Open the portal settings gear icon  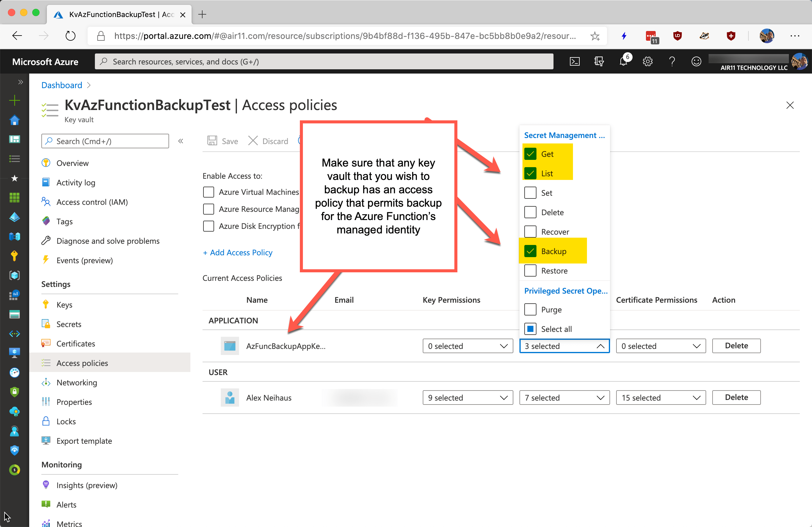[647, 62]
